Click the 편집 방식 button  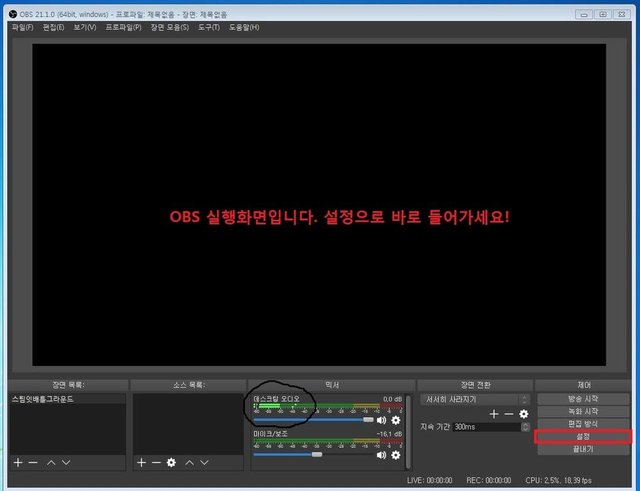coord(583,424)
